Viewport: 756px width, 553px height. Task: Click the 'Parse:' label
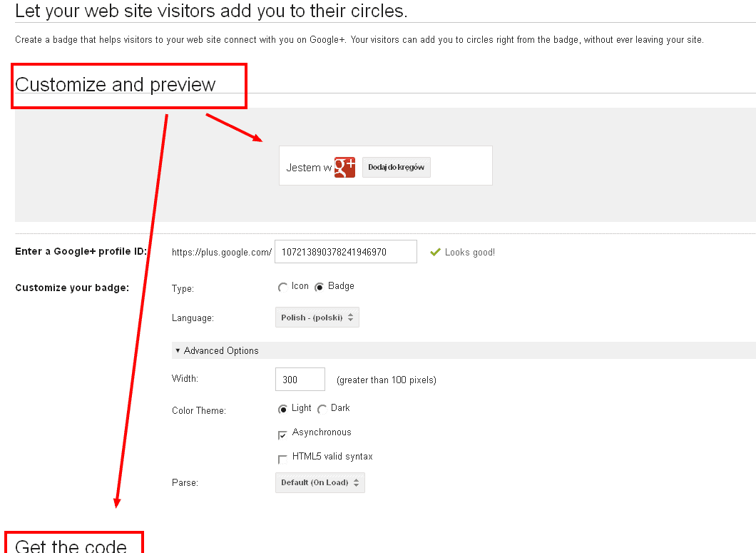tap(185, 482)
